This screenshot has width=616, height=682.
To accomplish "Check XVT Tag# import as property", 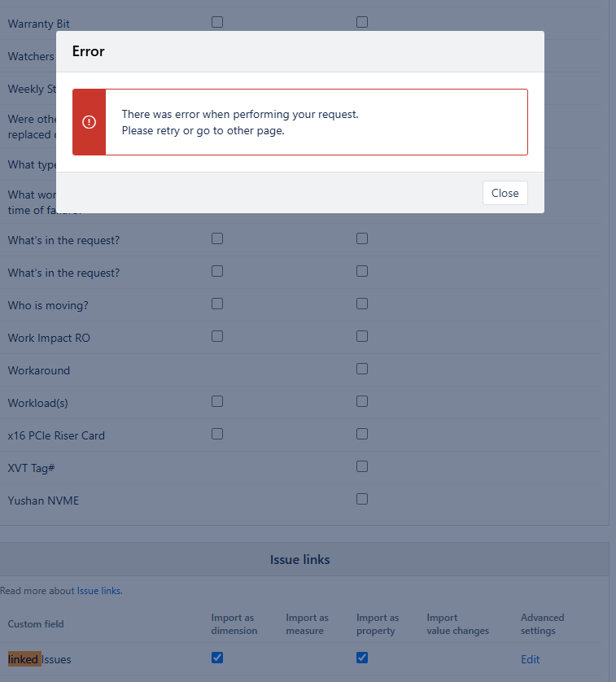I will click(362, 466).
